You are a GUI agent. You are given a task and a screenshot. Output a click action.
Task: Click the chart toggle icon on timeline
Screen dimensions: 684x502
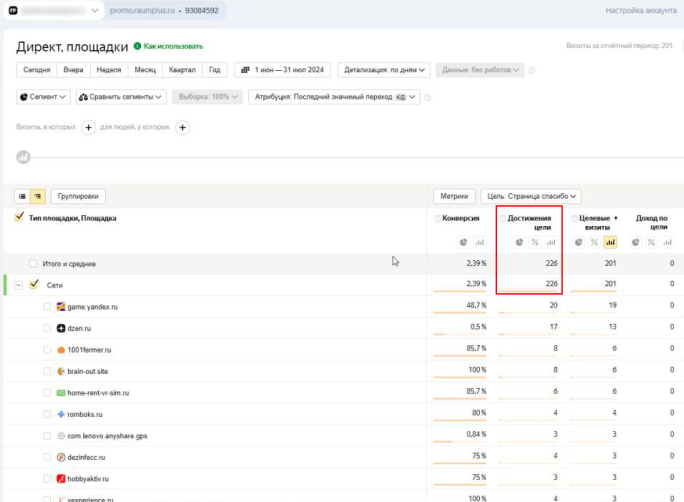tap(23, 157)
